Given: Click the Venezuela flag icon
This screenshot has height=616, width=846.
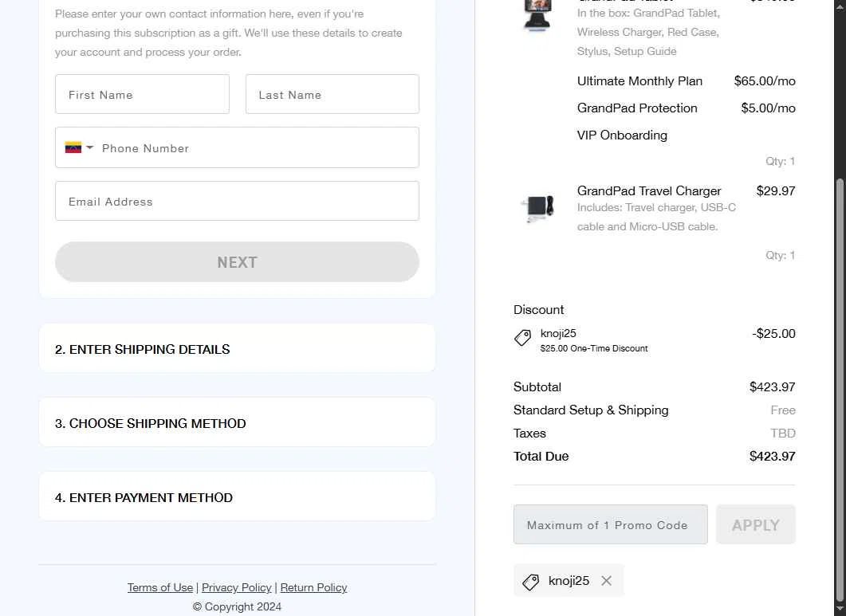Looking at the screenshot, I should (73, 147).
